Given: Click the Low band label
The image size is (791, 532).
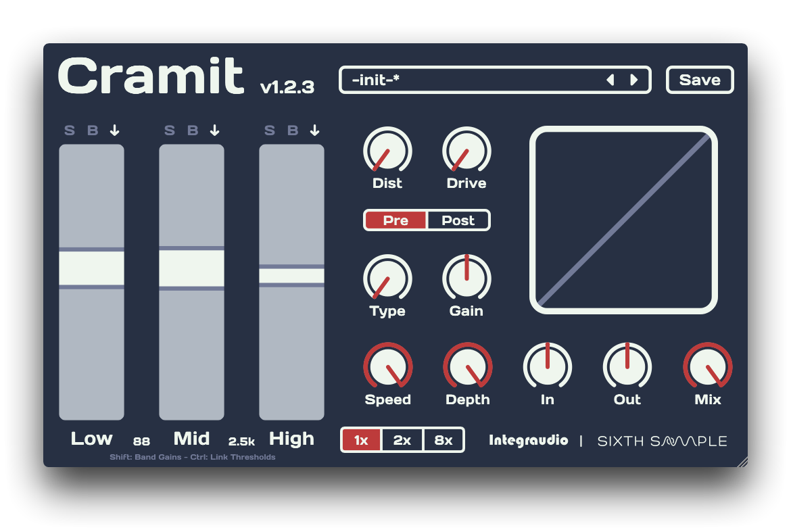Looking at the screenshot, I should coord(91,438).
